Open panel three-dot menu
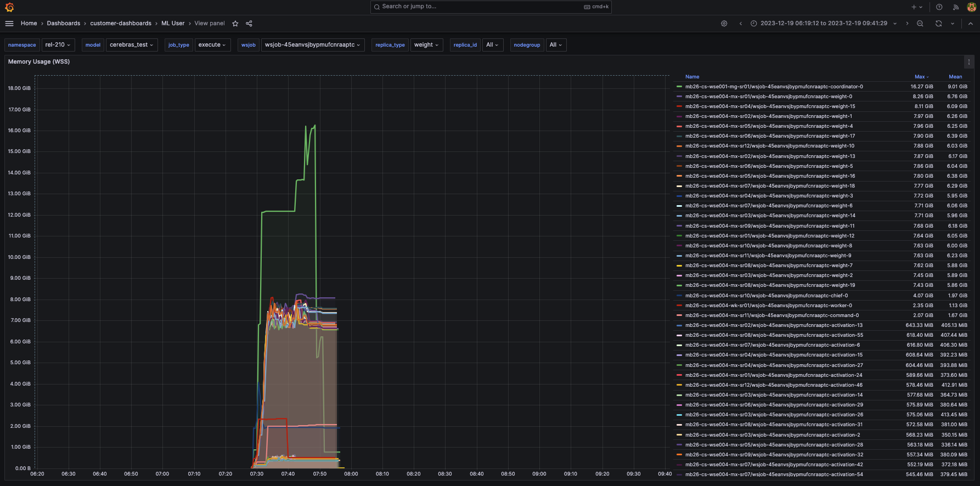The image size is (980, 486). pos(969,62)
